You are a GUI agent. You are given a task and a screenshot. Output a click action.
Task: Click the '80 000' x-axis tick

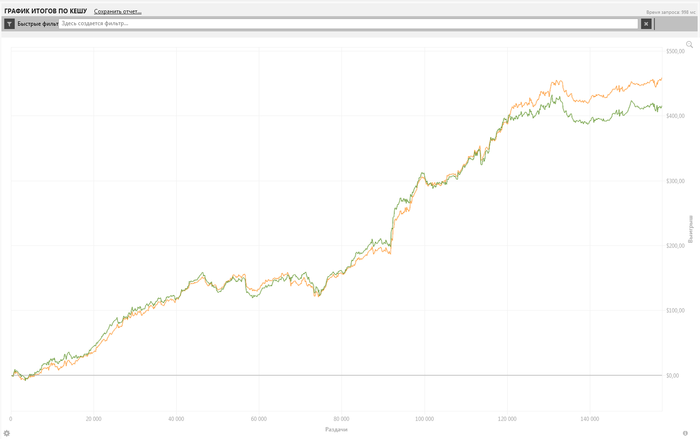pos(341,419)
